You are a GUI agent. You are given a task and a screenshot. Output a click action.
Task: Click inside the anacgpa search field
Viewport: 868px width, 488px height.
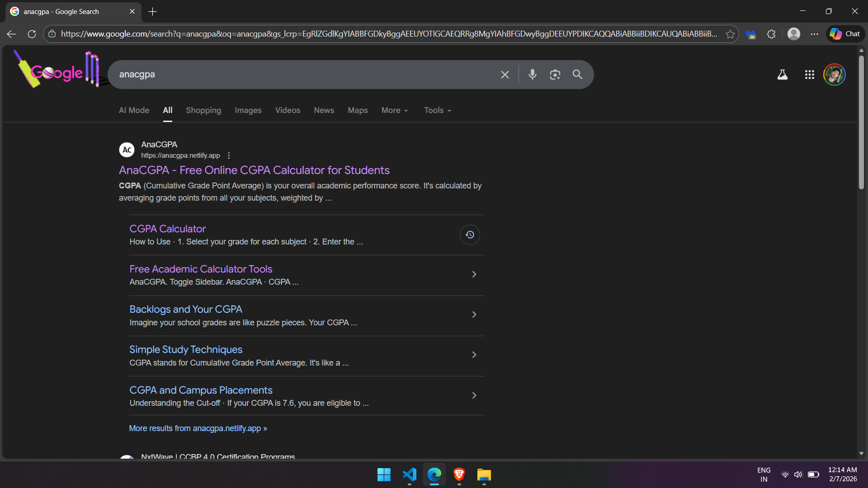point(305,75)
